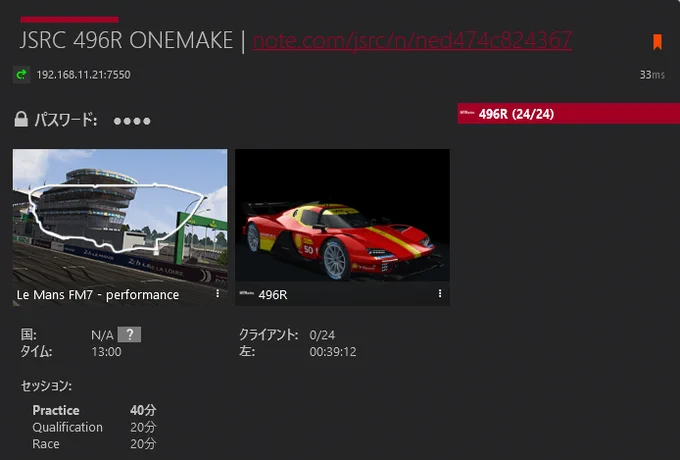Toggle the orange bookmark favourite icon
Image resolution: width=680 pixels, height=460 pixels.
pos(657,42)
